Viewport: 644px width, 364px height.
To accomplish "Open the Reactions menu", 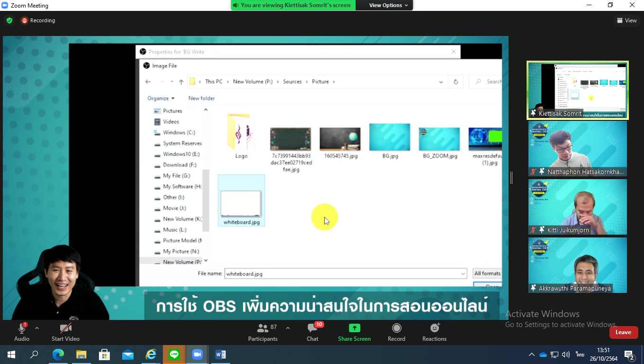I will tap(434, 332).
